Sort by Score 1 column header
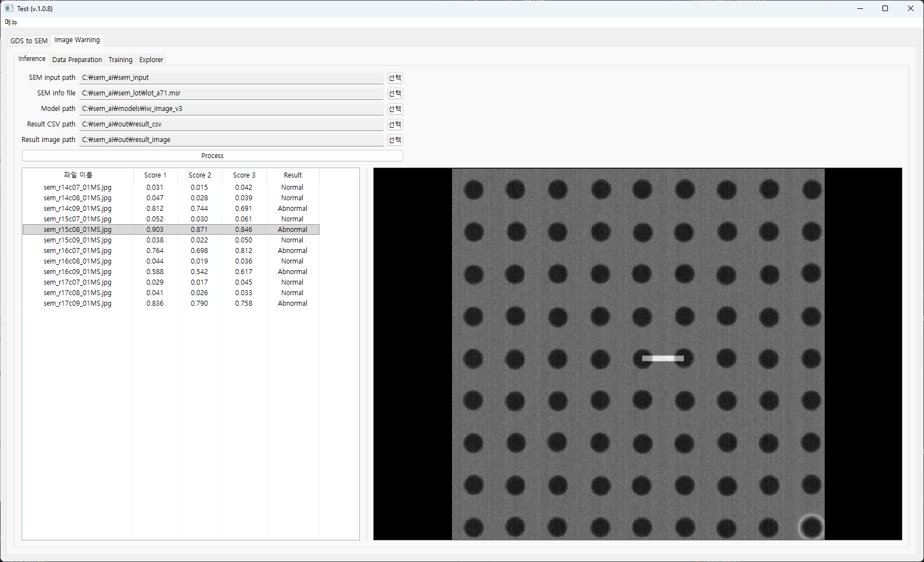This screenshot has height=562, width=924. pos(155,175)
